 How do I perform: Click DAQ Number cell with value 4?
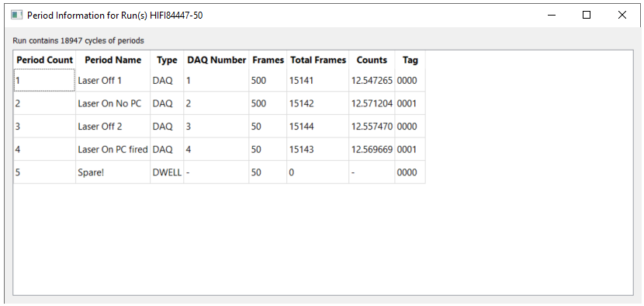coord(216,149)
